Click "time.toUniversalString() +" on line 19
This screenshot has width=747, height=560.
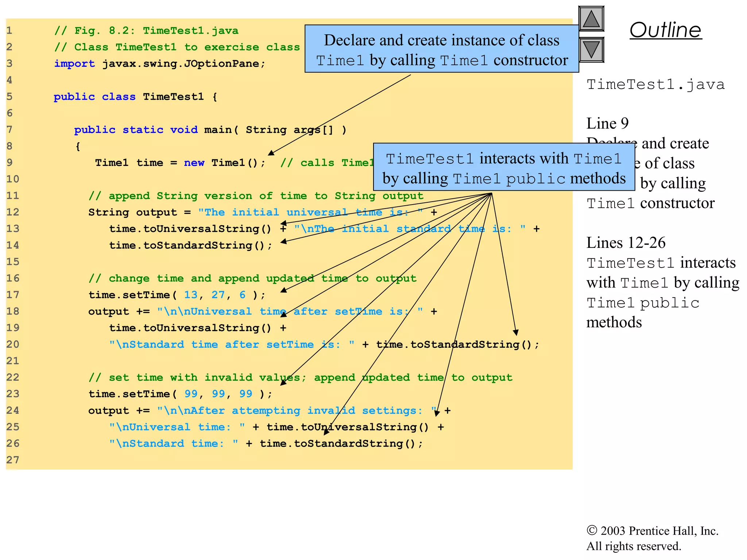198,328
